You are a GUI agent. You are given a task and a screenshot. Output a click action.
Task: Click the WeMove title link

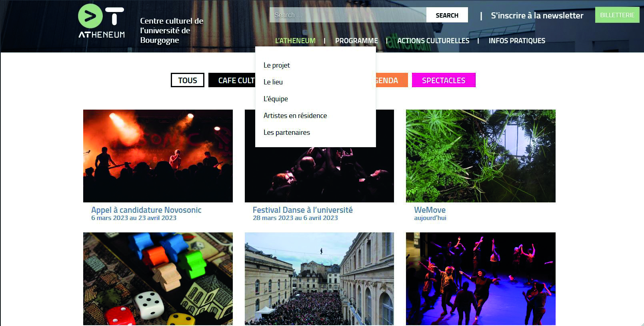point(430,210)
